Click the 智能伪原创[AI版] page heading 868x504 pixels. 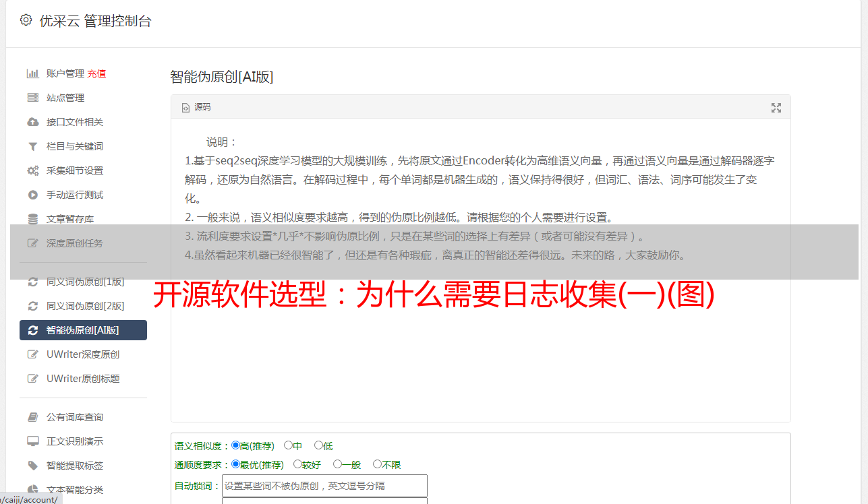click(x=222, y=77)
